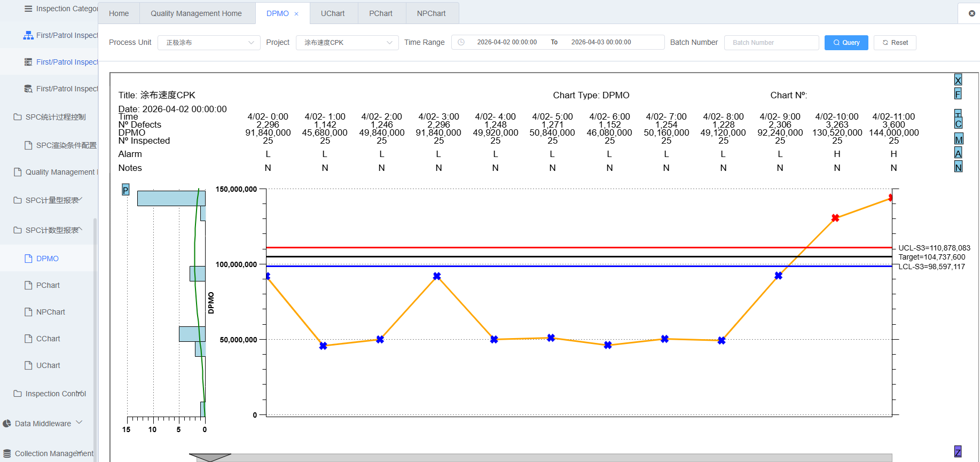This screenshot has height=462, width=980.
Task: Switch to the UChart tab
Action: 333,13
